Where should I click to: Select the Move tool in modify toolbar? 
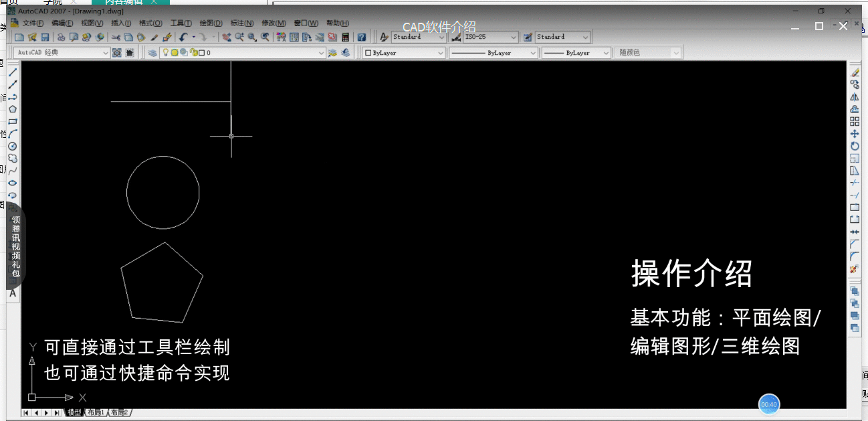click(x=855, y=134)
